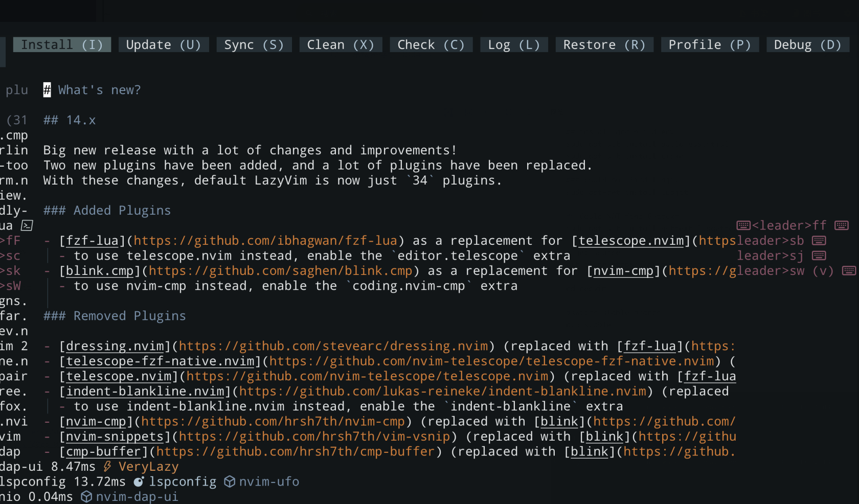This screenshot has height=504, width=859.
Task: Open the blink.cmp link under Added Plugins
Action: (x=100, y=271)
